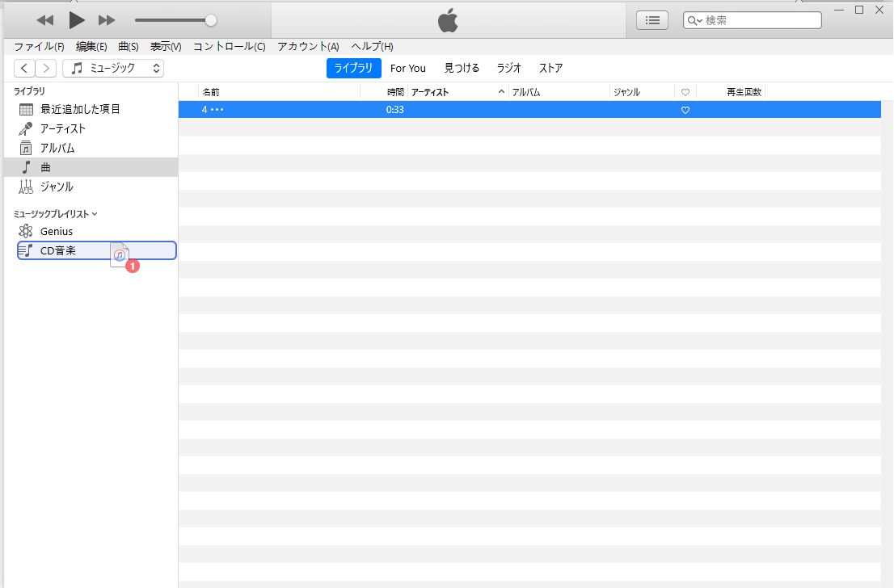Screen dimensions: 894x588
Task: Open the アルバム view from the sidebar
Action: (x=27, y=148)
